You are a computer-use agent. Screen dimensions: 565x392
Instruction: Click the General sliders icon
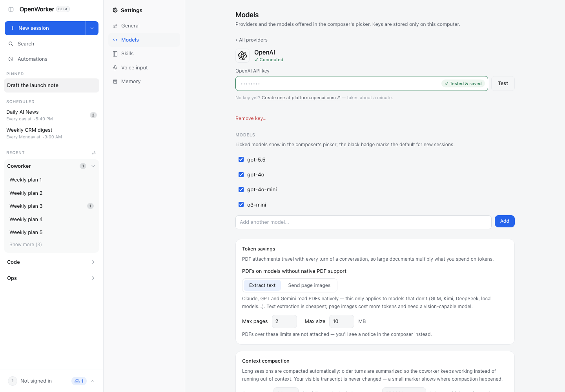[x=115, y=26]
